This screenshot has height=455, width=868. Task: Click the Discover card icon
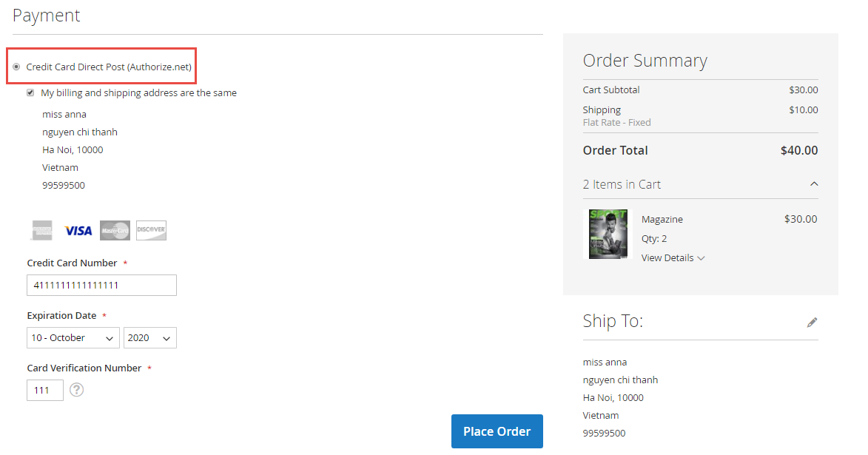151,230
